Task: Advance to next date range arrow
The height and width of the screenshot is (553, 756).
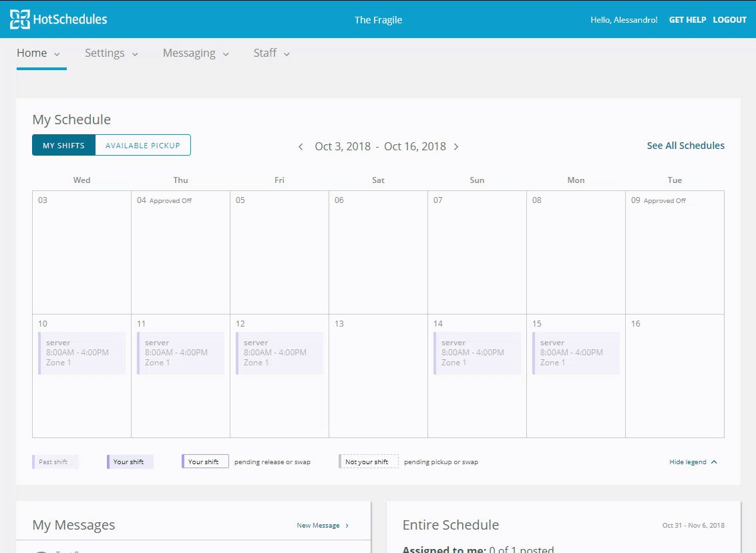Action: [456, 147]
